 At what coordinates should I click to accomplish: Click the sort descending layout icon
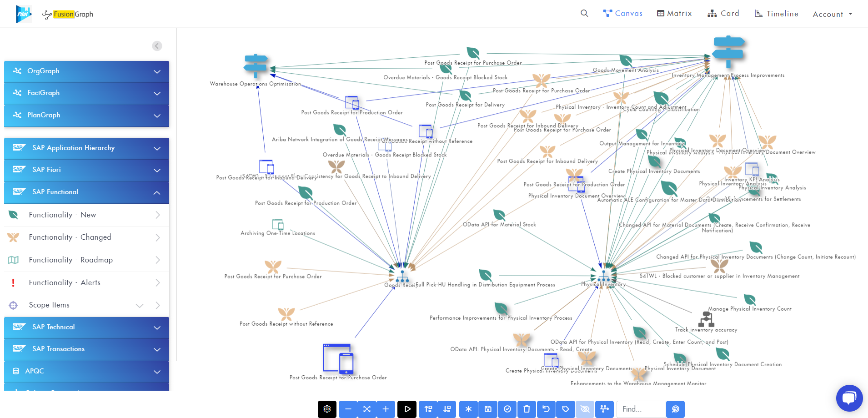(x=447, y=409)
